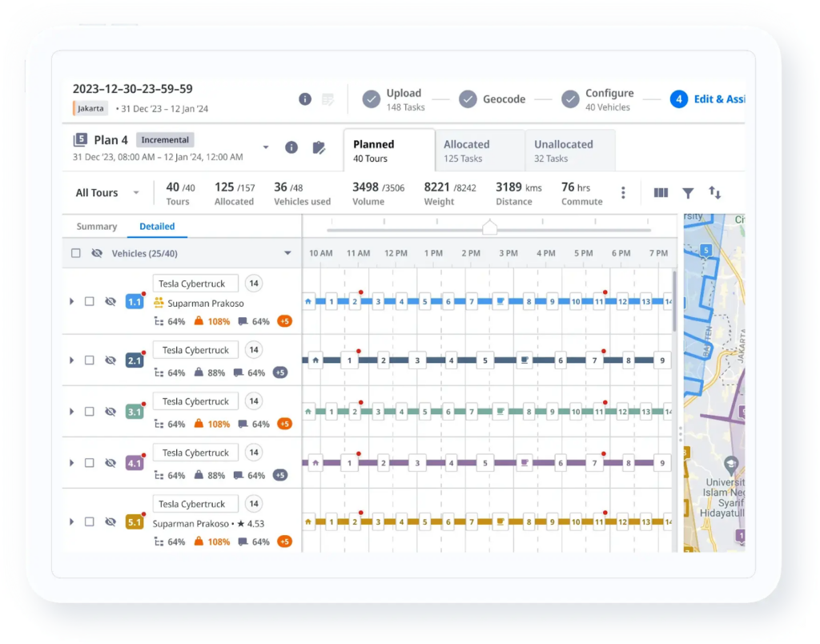Click the Jakarta label badge
820x644 pixels.
click(90, 108)
